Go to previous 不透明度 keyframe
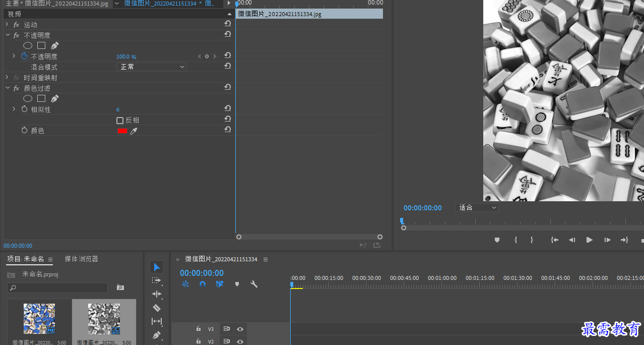The image size is (644, 345). coord(199,56)
